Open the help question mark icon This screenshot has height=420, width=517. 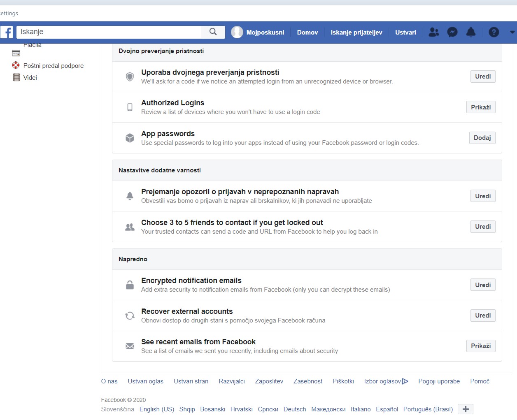(494, 32)
